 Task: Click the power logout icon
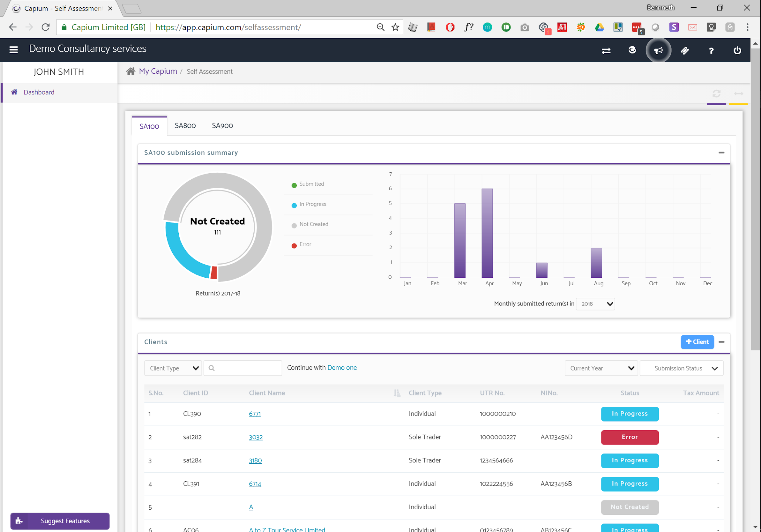[x=737, y=50]
